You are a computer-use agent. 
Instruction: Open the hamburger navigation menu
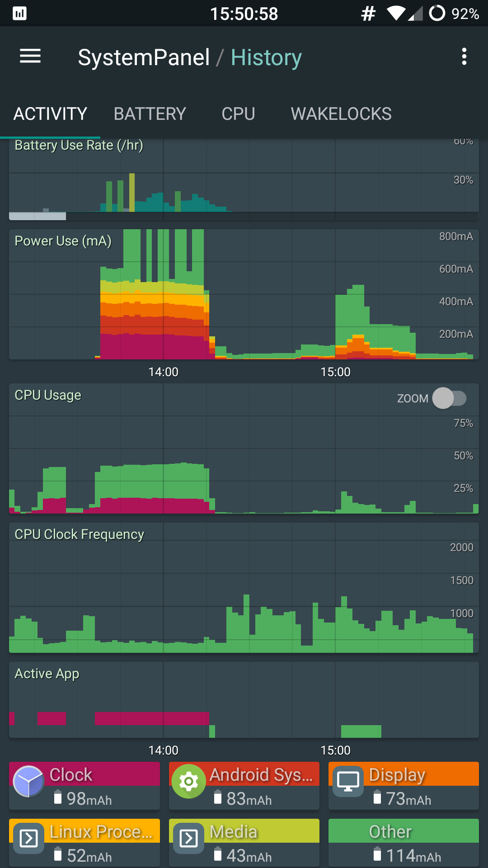click(30, 57)
